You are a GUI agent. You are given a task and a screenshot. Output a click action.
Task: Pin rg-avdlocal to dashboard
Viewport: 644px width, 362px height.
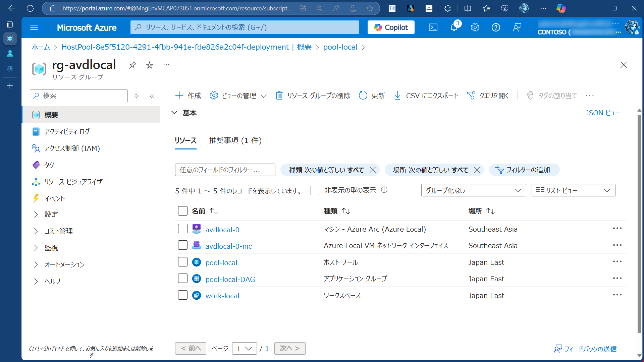(x=133, y=65)
